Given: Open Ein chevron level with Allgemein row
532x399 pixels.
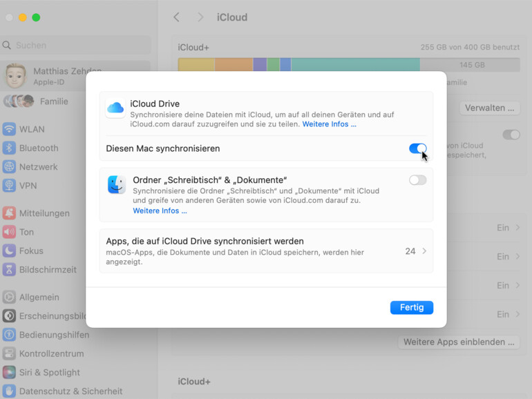Looking at the screenshot, I should point(517,285).
